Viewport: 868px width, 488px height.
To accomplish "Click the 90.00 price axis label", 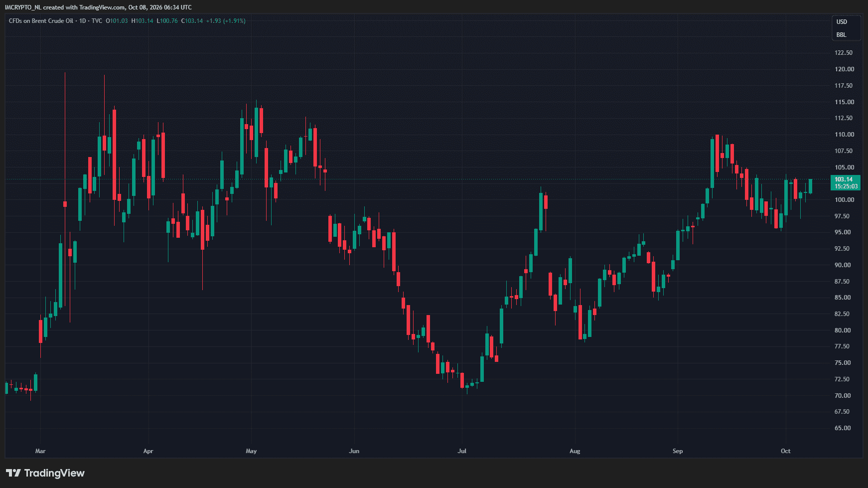I will [x=843, y=265].
